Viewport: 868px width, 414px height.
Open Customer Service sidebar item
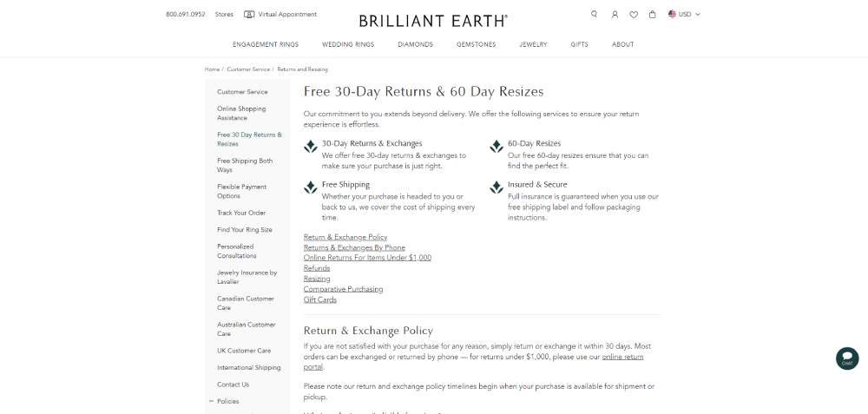(x=242, y=92)
